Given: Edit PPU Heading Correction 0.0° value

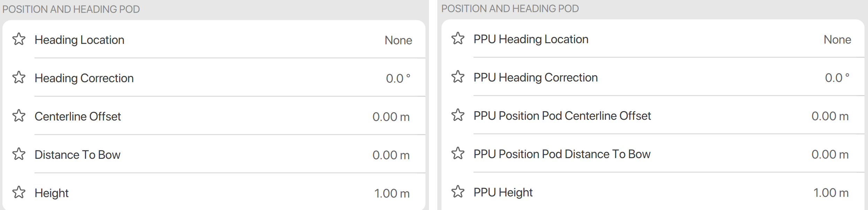Looking at the screenshot, I should pyautogui.click(x=837, y=78).
